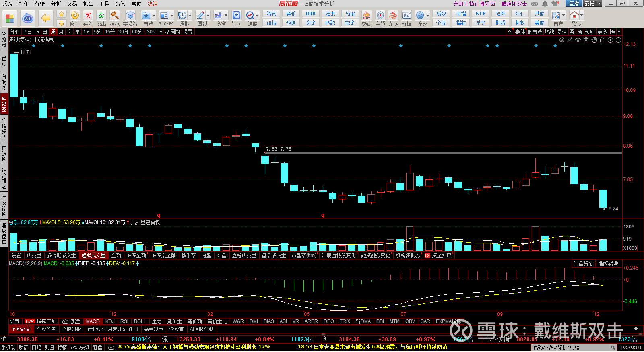Image resolution: width=644 pixels, height=352 pixels.
Task: Click the ETF button in toolbar
Action: 480,14
